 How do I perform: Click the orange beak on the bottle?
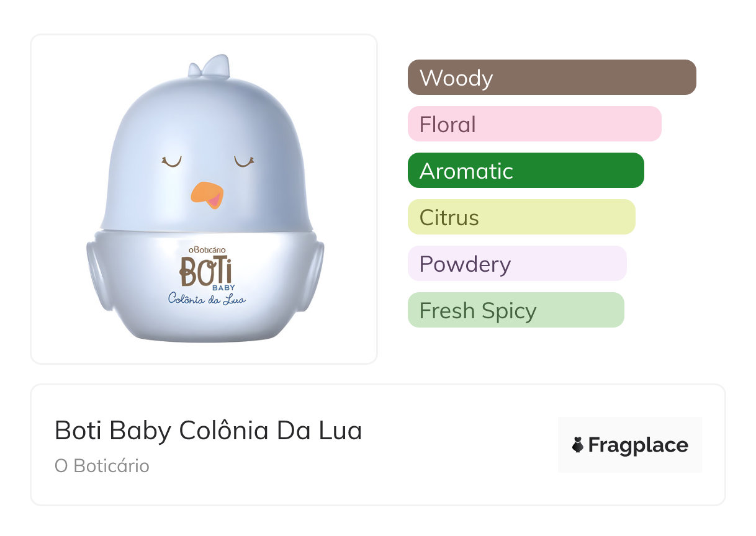(208, 194)
